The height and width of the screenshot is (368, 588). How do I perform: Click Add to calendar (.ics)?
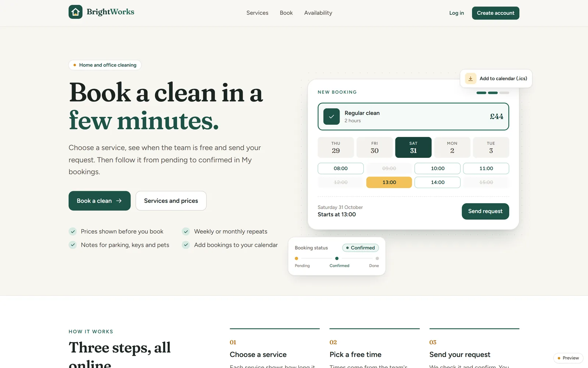(x=496, y=78)
